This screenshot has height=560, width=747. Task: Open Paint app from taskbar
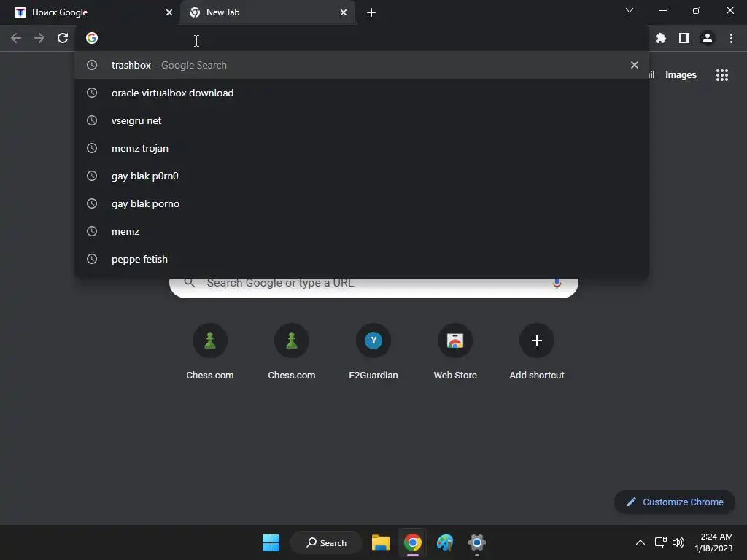(x=445, y=542)
